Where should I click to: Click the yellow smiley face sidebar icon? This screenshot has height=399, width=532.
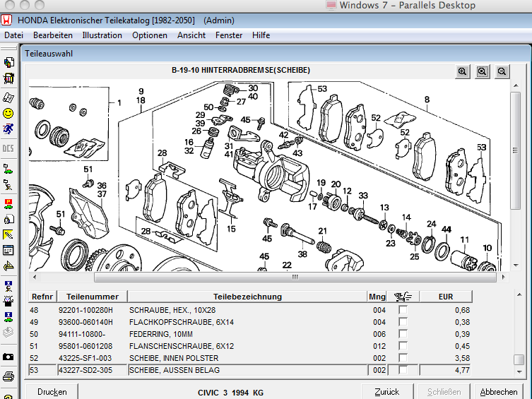pos(8,113)
